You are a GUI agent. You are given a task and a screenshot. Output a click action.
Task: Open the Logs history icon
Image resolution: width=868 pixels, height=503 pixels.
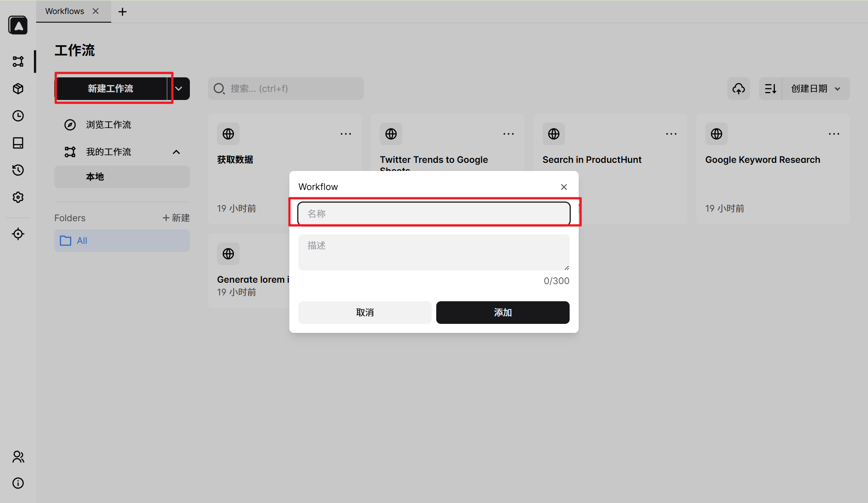(18, 170)
